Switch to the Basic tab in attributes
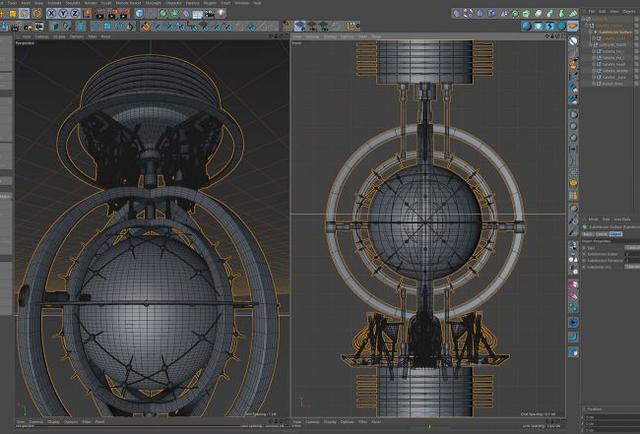The height and width of the screenshot is (434, 640). 588,234
